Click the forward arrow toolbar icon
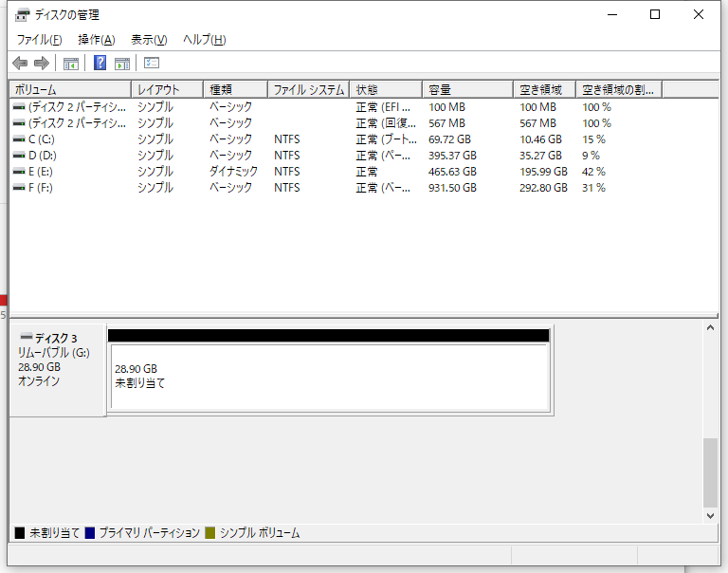 [x=41, y=64]
